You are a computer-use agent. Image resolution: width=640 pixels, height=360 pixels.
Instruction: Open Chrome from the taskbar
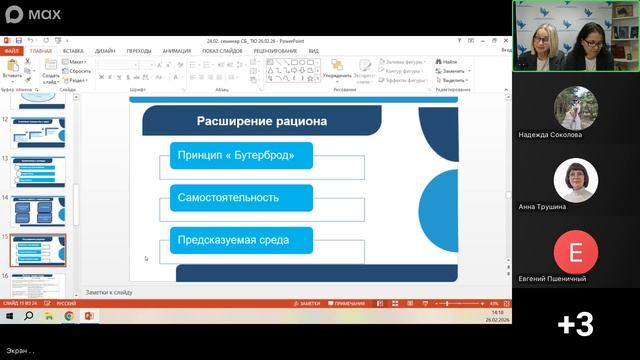coord(69,316)
